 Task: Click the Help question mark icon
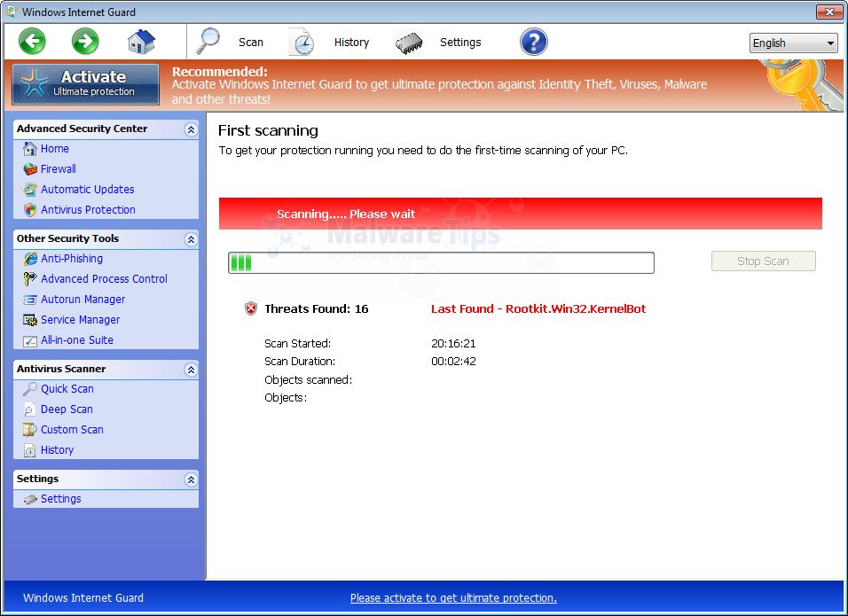(533, 42)
